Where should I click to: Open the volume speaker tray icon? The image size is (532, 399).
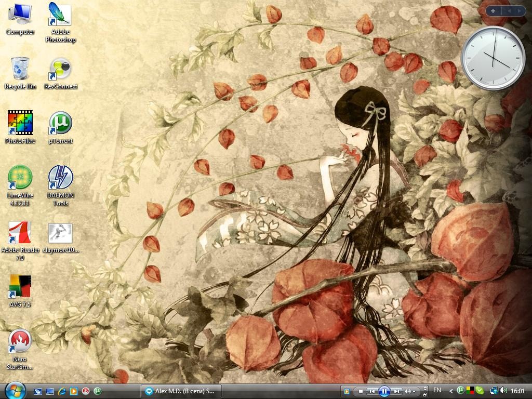point(503,391)
